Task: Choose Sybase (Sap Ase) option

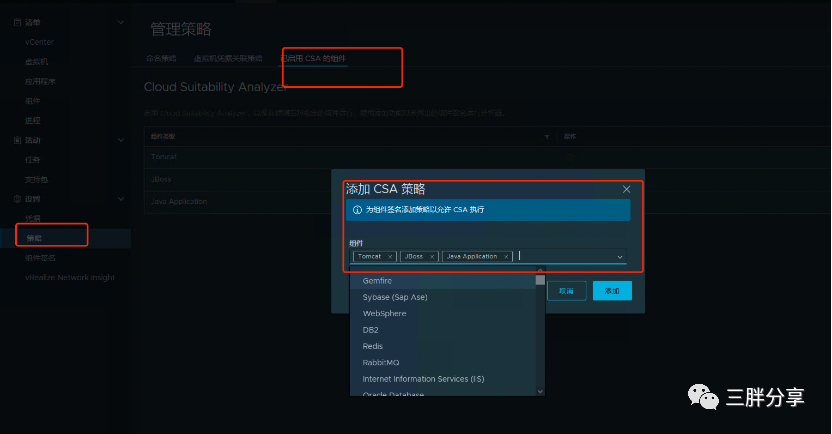Action: coord(443,297)
